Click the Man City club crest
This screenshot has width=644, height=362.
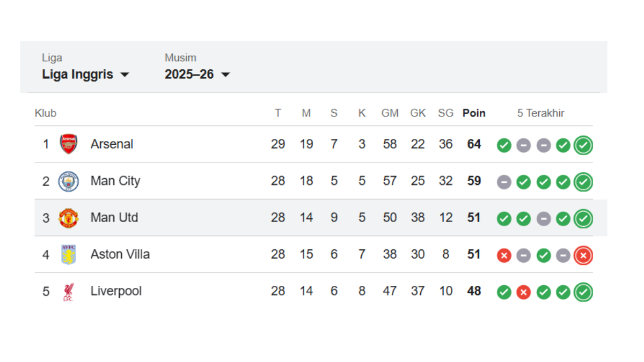pyautogui.click(x=69, y=181)
